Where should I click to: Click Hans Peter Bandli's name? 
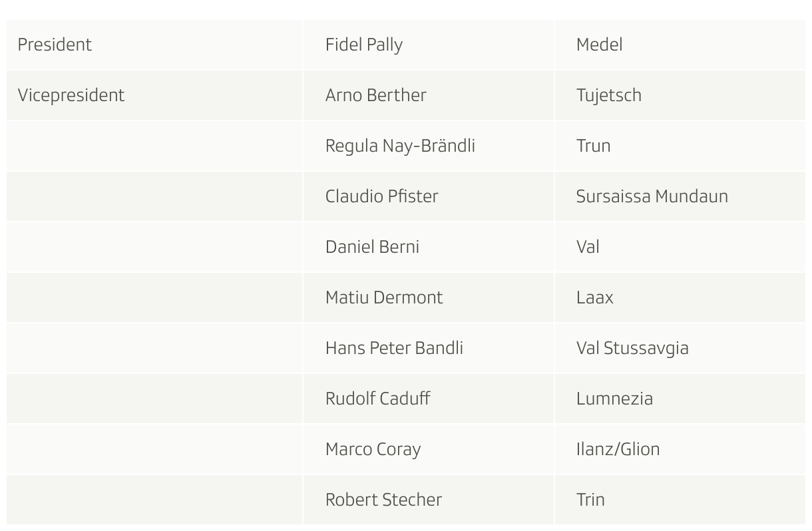click(394, 348)
